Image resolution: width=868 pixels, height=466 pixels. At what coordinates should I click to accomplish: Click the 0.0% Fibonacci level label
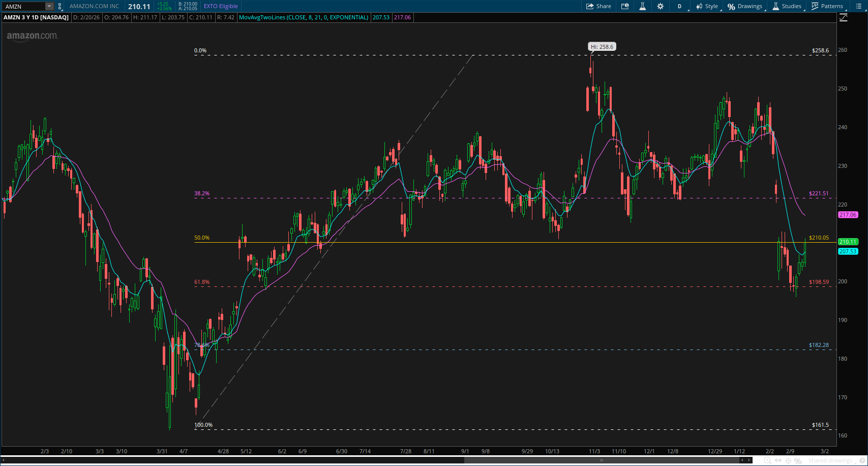(x=200, y=50)
